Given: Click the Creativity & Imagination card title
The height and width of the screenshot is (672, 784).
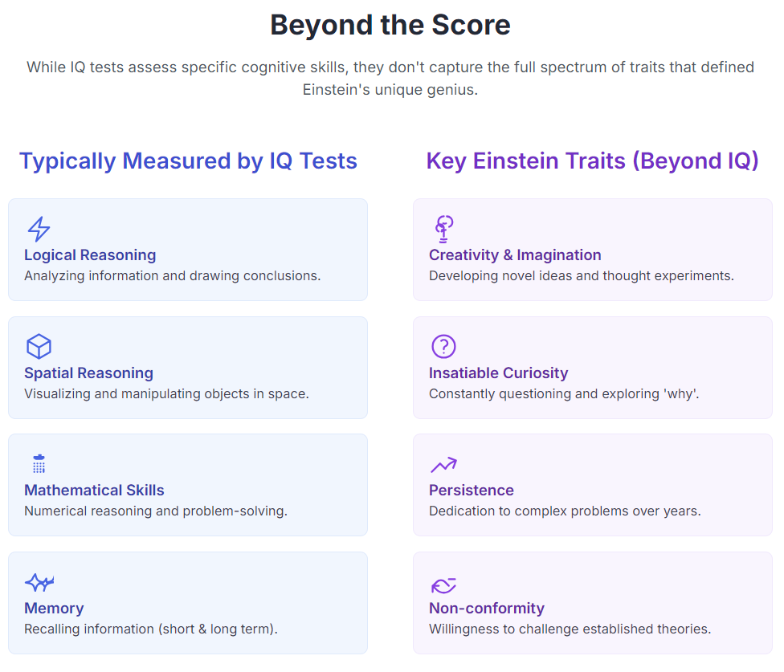Looking at the screenshot, I should (x=515, y=255).
